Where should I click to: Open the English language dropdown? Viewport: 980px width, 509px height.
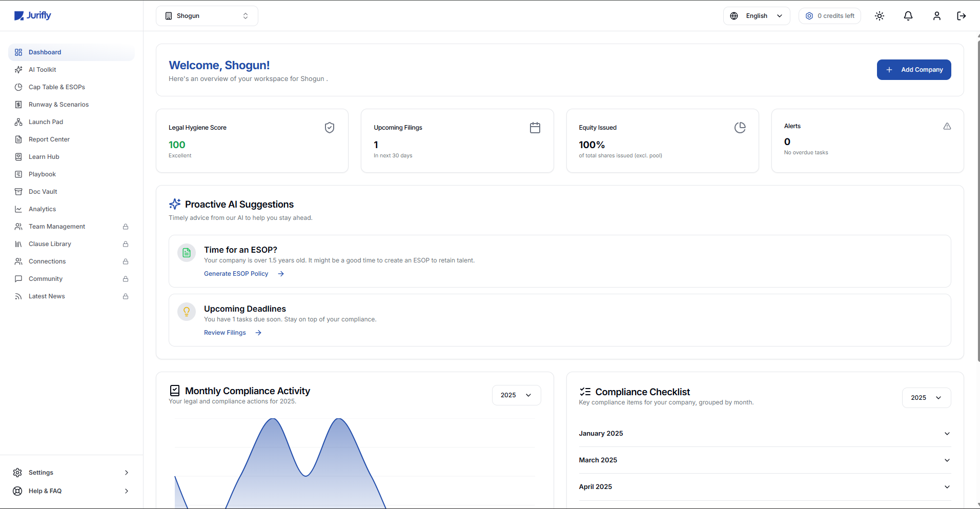(x=757, y=16)
